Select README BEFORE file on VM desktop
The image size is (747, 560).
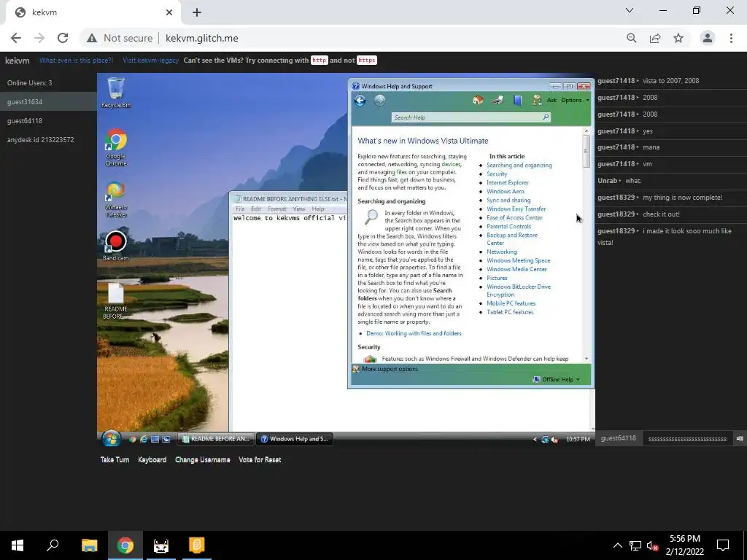click(x=116, y=301)
